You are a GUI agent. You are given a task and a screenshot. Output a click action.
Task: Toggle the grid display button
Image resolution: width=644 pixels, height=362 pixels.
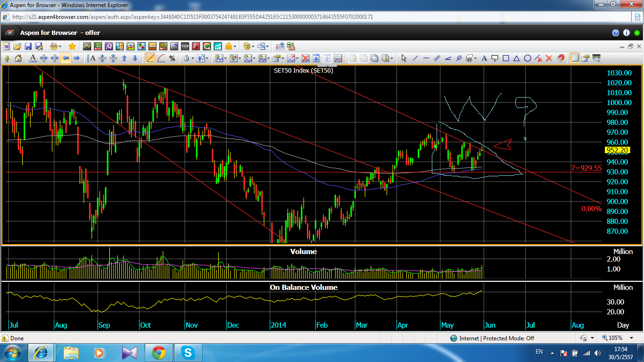coord(574,58)
